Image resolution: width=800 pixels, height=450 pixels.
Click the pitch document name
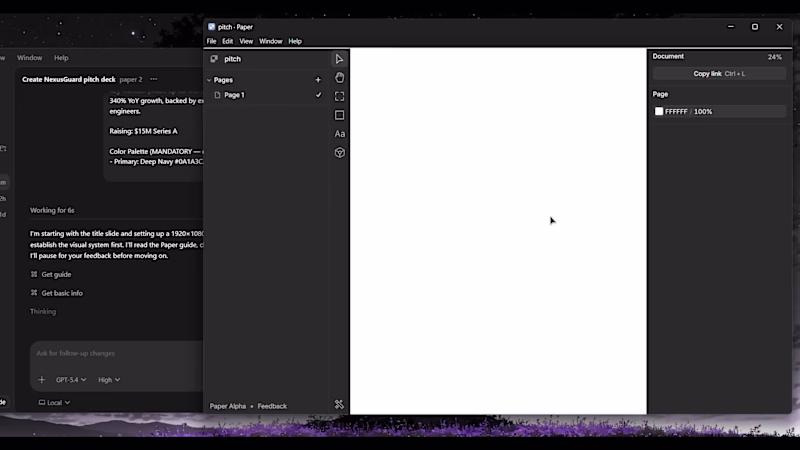point(232,59)
